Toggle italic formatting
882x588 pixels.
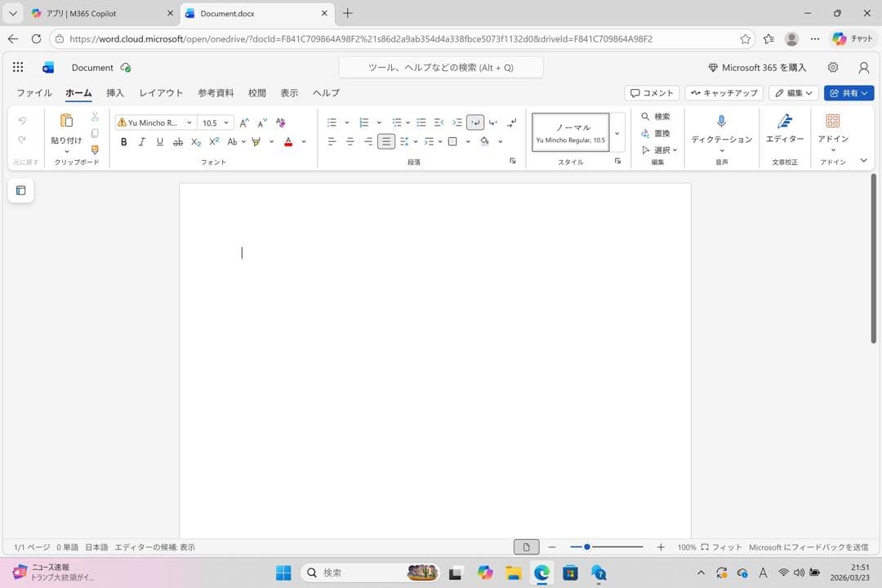[142, 142]
